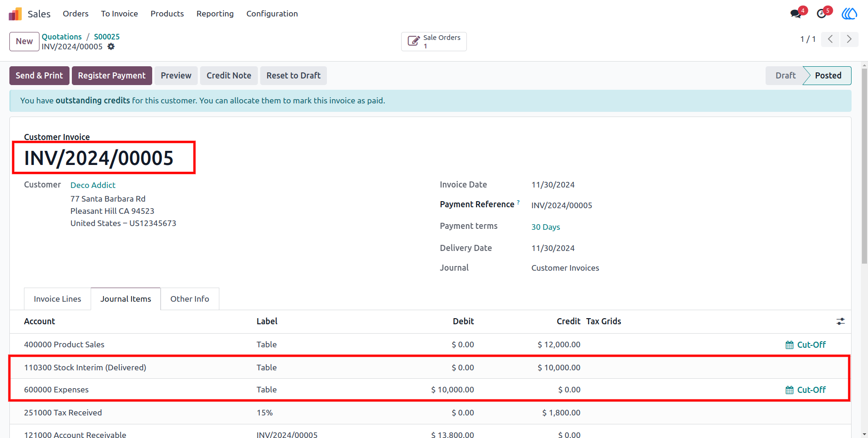The height and width of the screenshot is (438, 868).
Task: Click the Register Payment button
Action: pos(112,76)
